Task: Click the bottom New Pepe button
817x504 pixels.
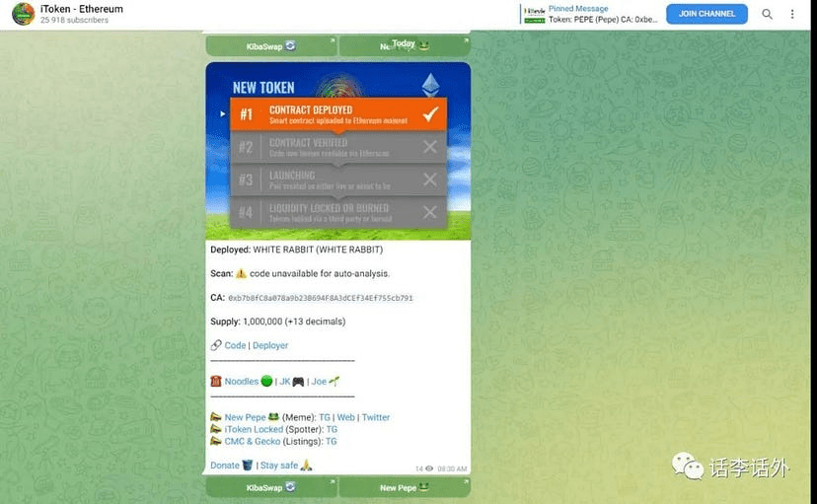Action: [x=405, y=488]
